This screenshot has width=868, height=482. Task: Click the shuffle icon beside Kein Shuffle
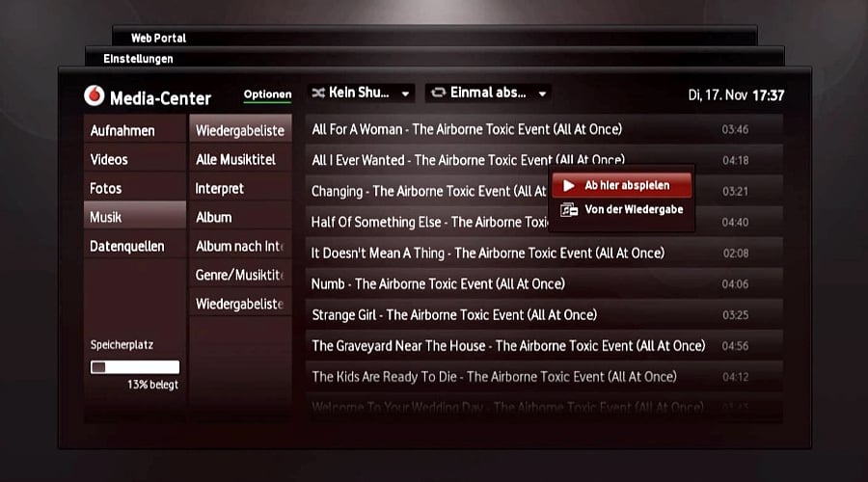pyautogui.click(x=316, y=94)
